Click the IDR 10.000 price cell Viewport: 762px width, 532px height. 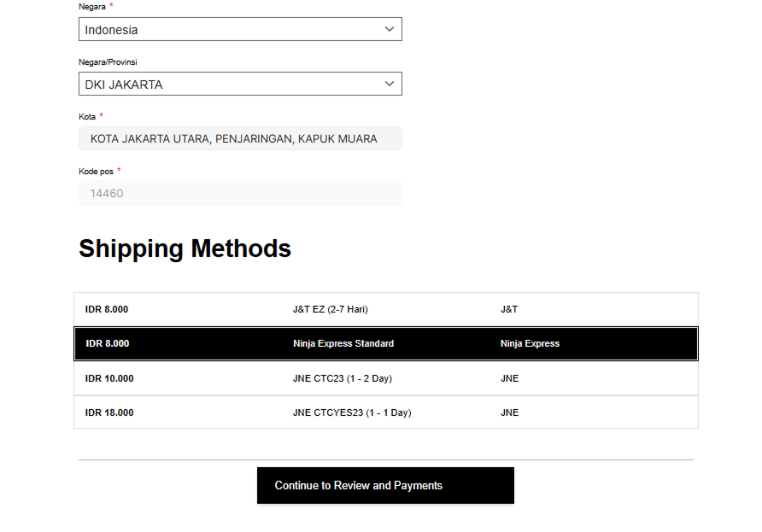(109, 378)
